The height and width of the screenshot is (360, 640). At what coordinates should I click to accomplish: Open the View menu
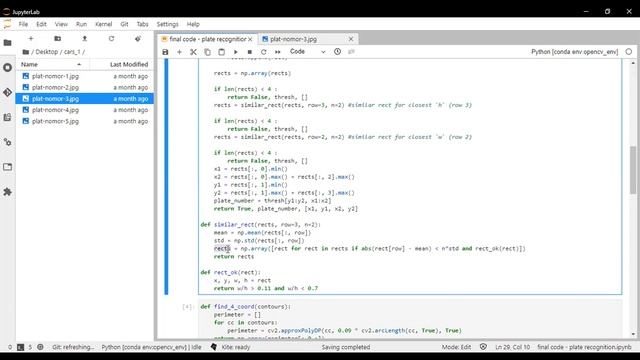[x=61, y=24]
